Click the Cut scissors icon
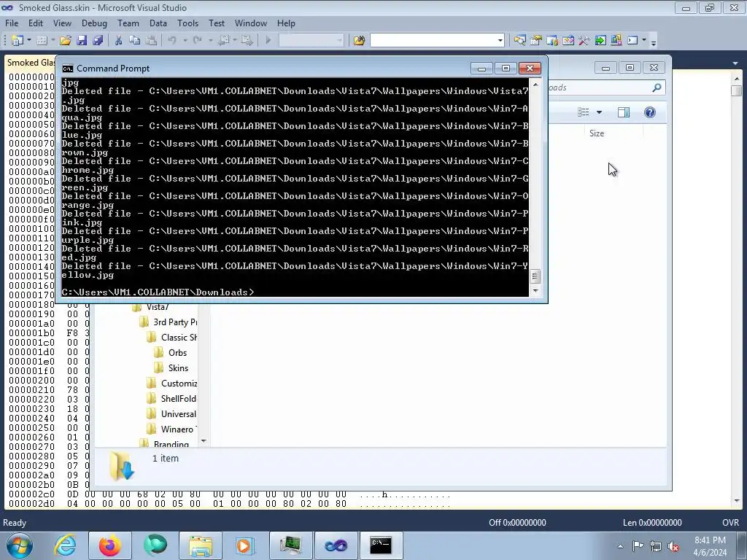 [119, 41]
